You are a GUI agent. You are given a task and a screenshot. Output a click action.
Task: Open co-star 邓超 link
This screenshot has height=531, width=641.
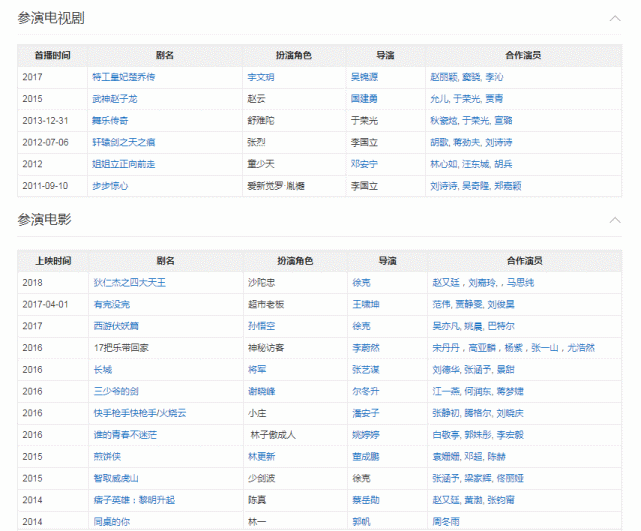[x=473, y=456]
